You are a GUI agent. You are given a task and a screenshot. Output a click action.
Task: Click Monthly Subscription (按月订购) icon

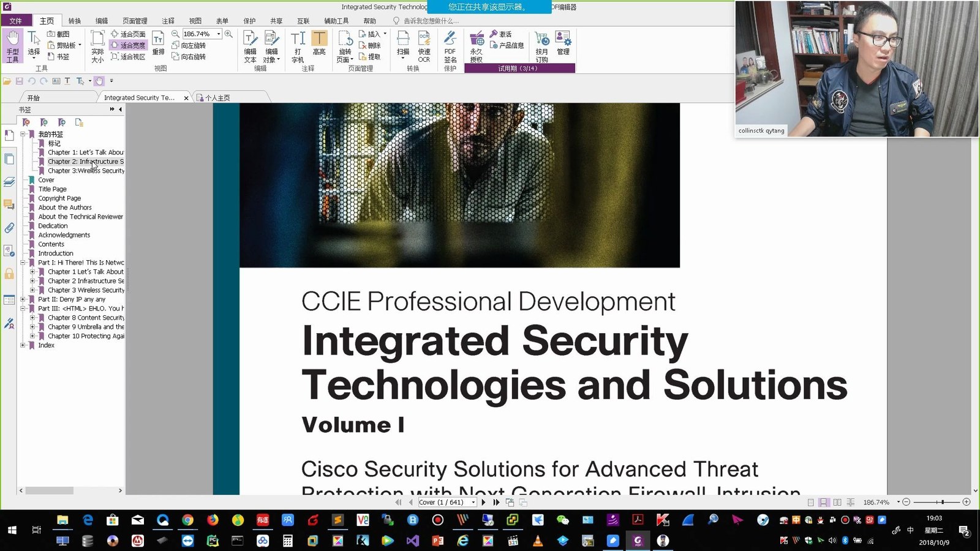[x=542, y=47]
